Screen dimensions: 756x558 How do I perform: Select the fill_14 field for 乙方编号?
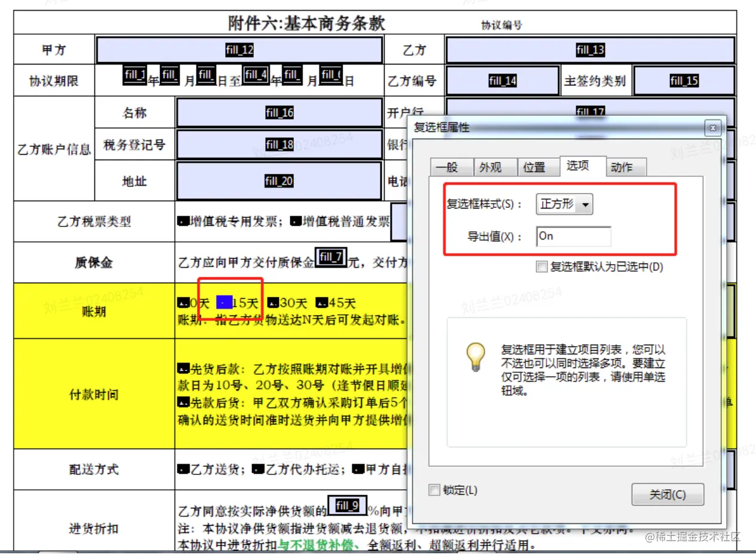[502, 81]
